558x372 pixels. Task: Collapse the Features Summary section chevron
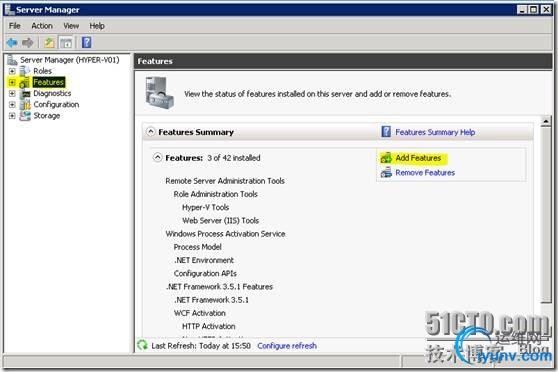[151, 132]
